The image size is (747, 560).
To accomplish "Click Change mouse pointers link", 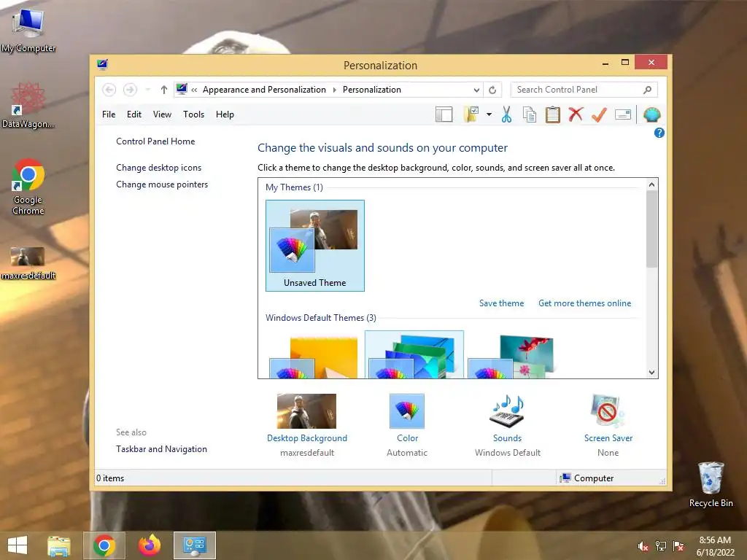I will pos(162,184).
